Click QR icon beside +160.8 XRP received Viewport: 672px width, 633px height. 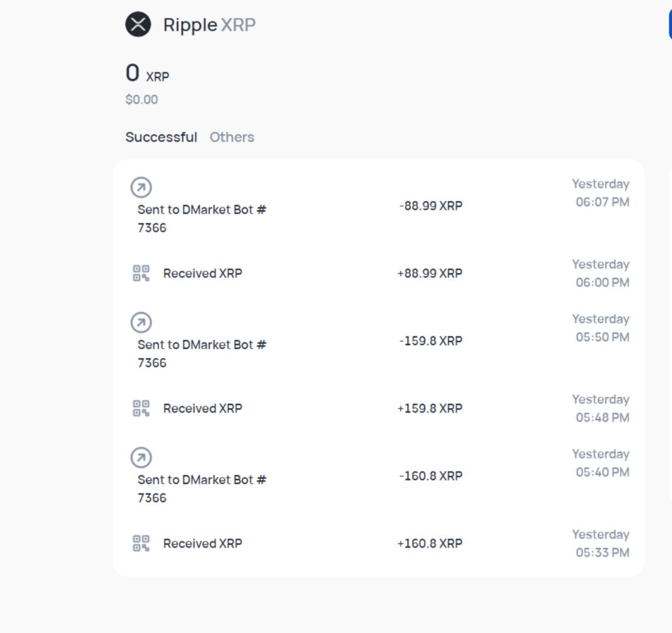pyautogui.click(x=141, y=543)
